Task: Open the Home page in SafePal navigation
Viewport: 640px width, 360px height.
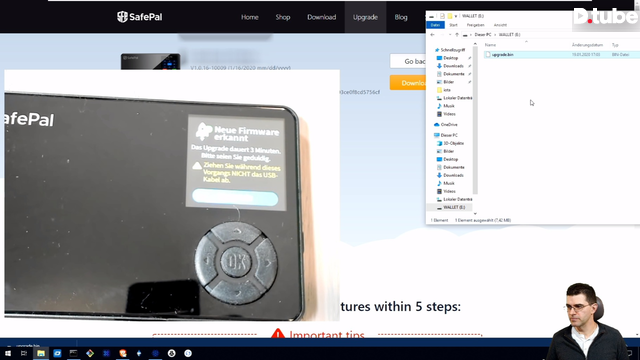Action: pos(249,17)
